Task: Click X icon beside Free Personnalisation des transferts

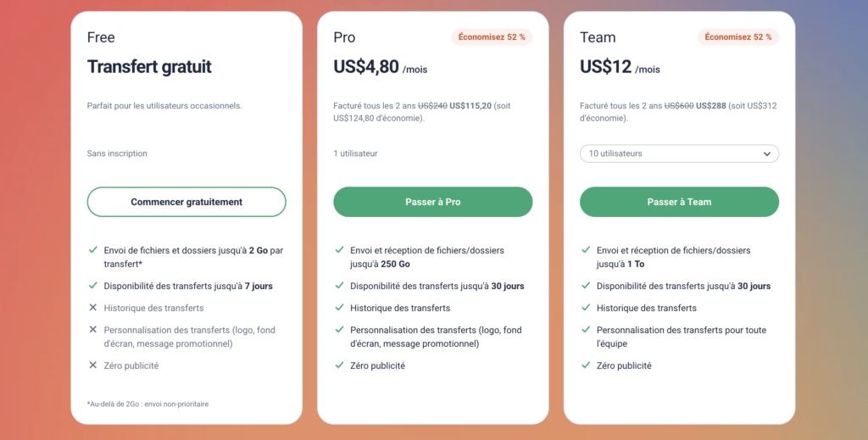Action: pos(92,330)
